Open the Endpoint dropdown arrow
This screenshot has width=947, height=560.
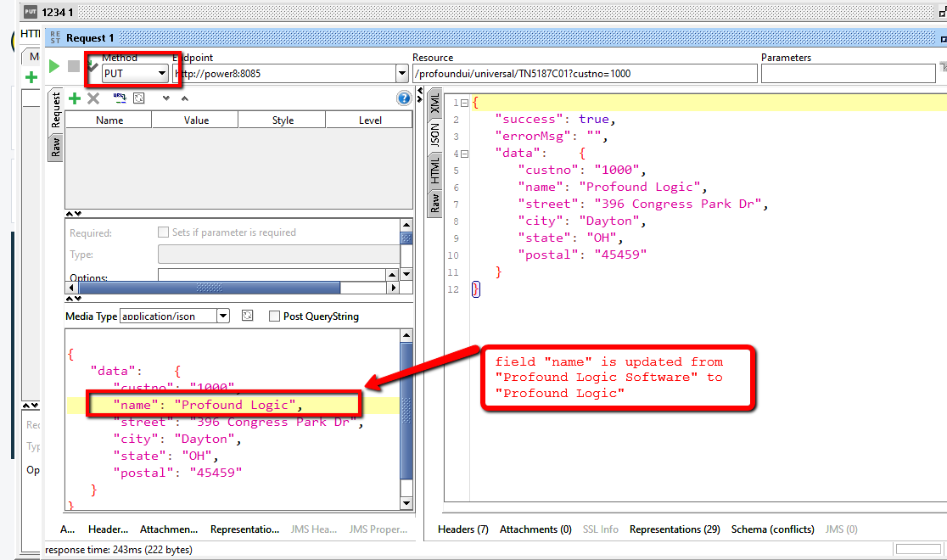click(402, 74)
